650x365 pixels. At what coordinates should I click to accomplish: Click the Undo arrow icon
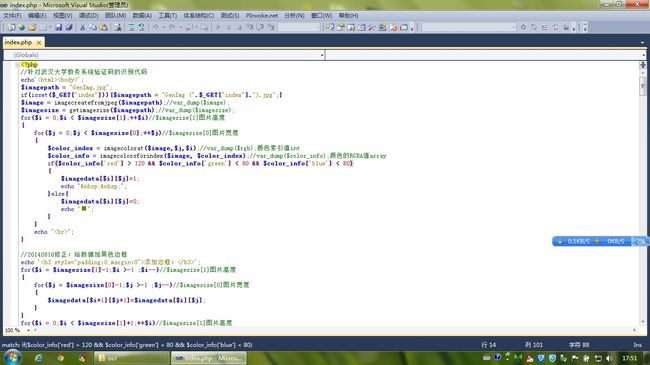coord(155,27)
